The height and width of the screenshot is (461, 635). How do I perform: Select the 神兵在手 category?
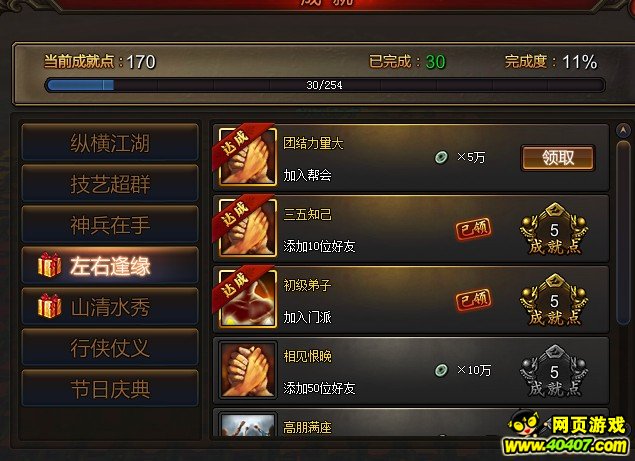point(110,224)
